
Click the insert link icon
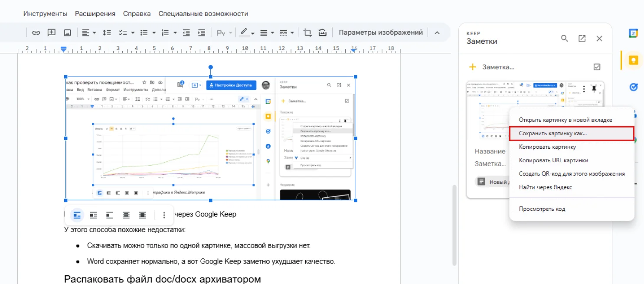click(36, 33)
